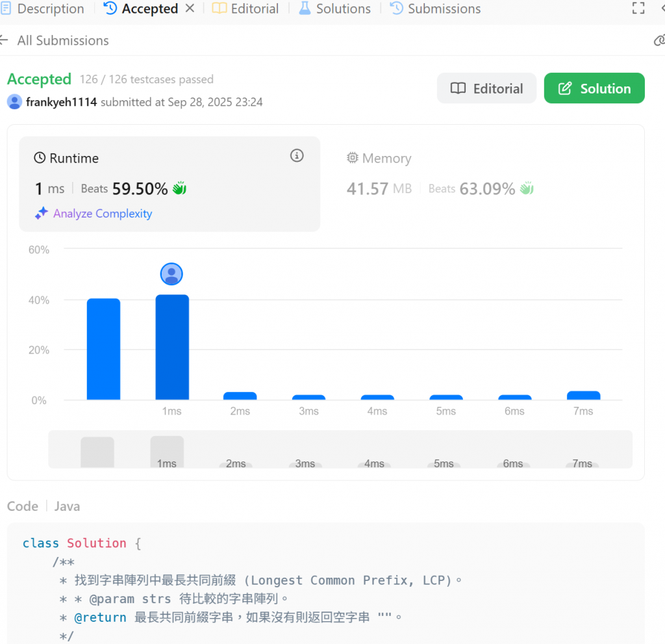This screenshot has height=644, width=665.
Task: Select the Runtime stats panel
Action: 169,184
